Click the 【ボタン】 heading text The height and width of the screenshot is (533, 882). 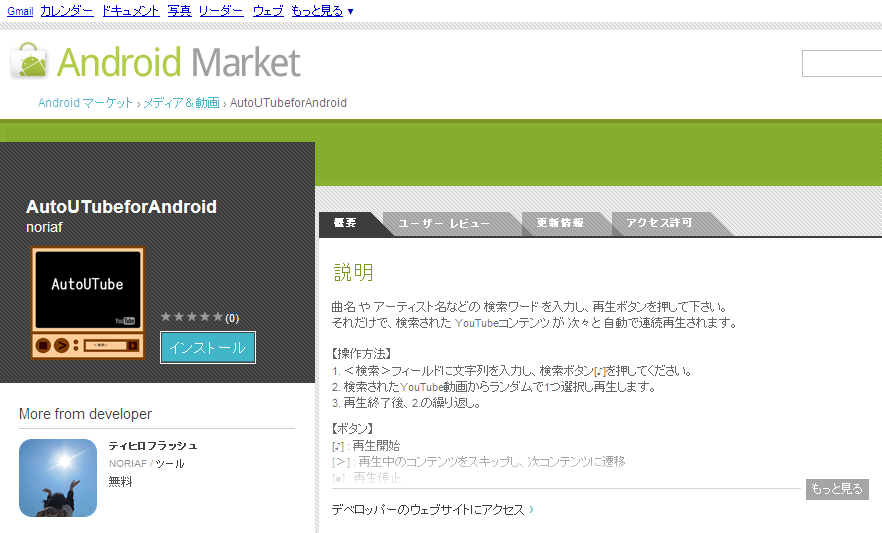point(353,429)
